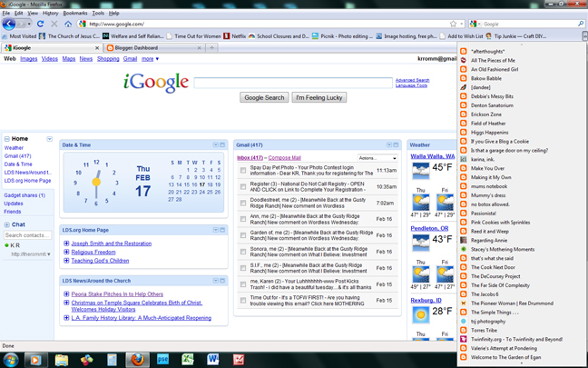Screen dimensions: 588x368
Task: Open Windows Media Player from the taskbar
Action: (35, 360)
